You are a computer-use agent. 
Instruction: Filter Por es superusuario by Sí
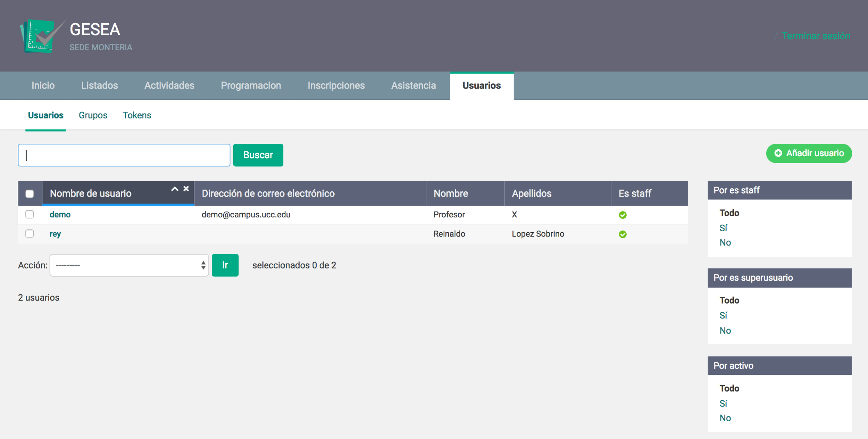click(x=723, y=315)
